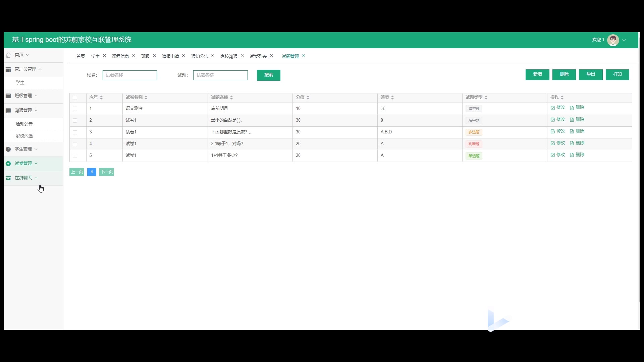Check the box for row 4 2-1等于1

pyautogui.click(x=75, y=144)
